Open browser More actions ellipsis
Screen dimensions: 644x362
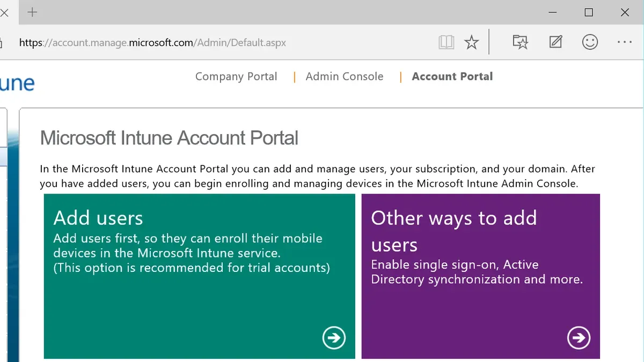point(625,42)
